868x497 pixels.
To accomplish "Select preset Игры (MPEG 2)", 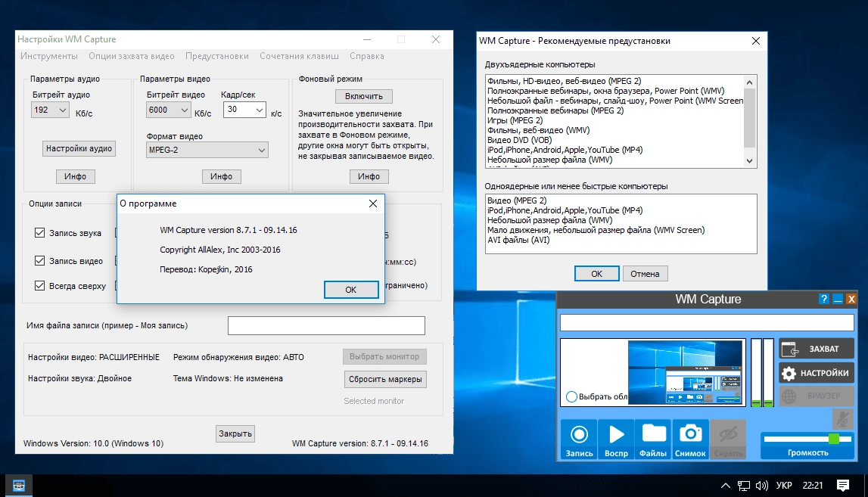I will (515, 120).
